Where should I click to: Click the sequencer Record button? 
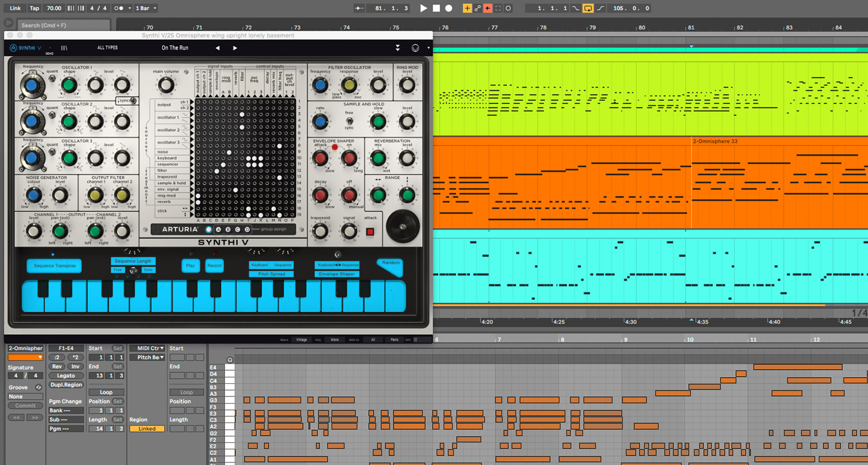coord(214,266)
